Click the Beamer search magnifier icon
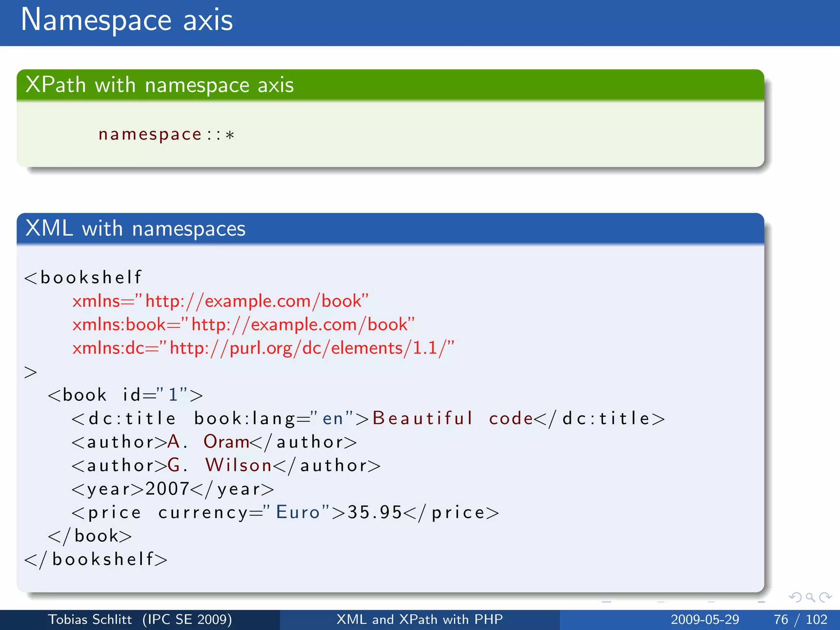The image size is (840, 630). (x=810, y=597)
